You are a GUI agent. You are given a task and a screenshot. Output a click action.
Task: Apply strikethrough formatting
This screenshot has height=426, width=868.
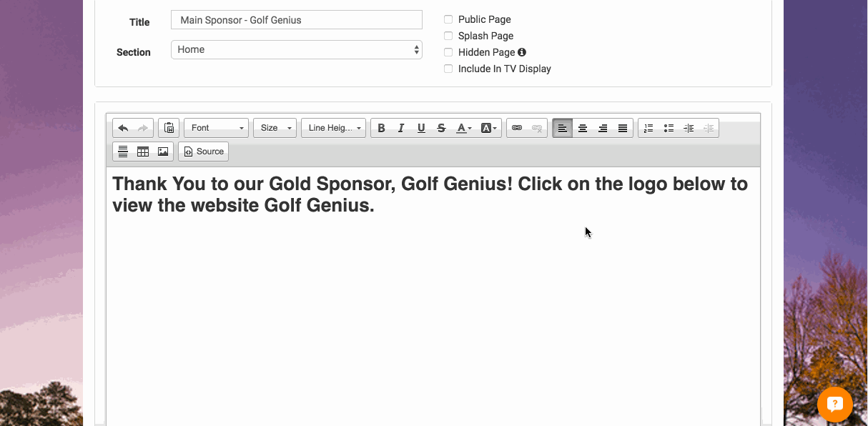pos(441,128)
